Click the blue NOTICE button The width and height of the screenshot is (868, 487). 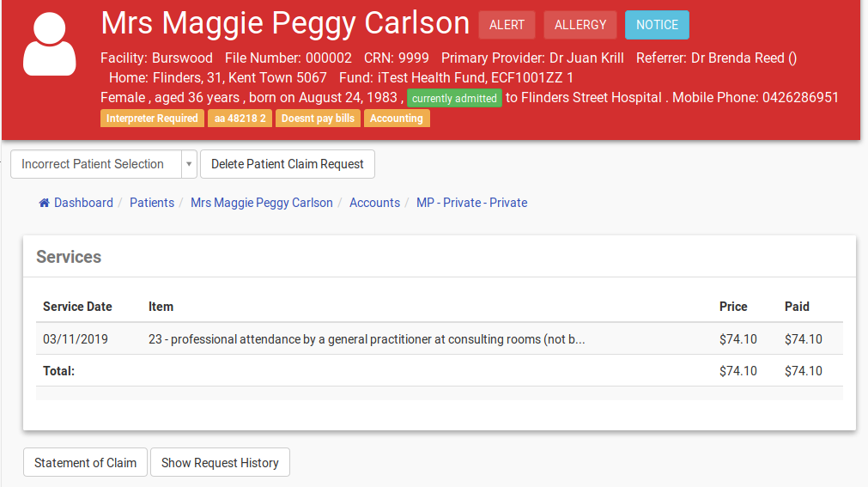tap(657, 25)
